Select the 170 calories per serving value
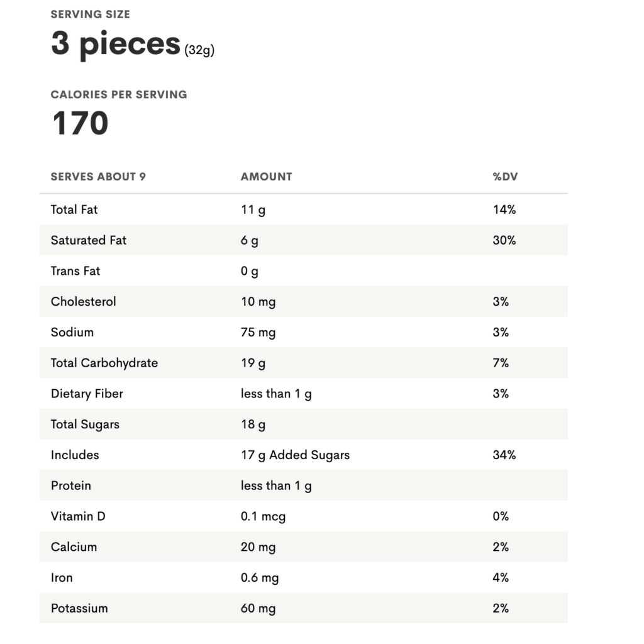 point(80,123)
